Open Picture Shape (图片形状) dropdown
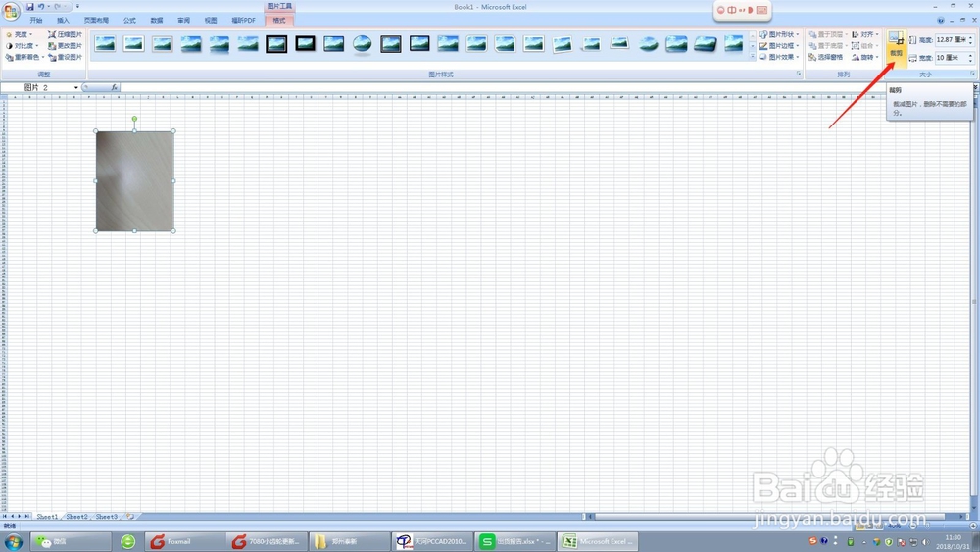This screenshot has height=552, width=980. [779, 34]
